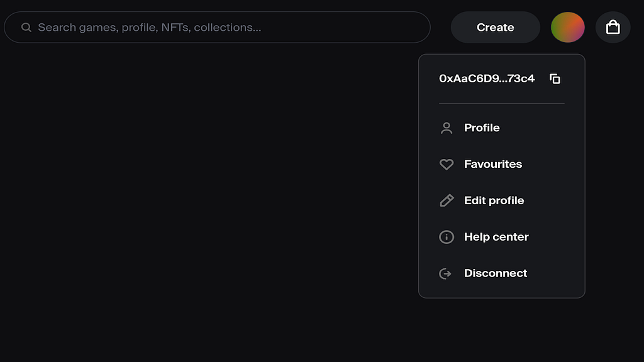
Task: Focus the Search games, profile, NFTs field
Action: coord(217,27)
